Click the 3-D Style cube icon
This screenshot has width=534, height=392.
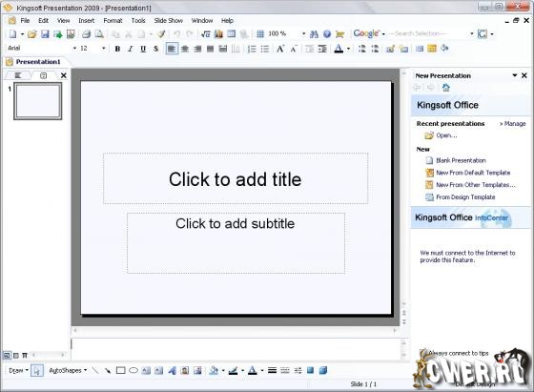pos(323,370)
